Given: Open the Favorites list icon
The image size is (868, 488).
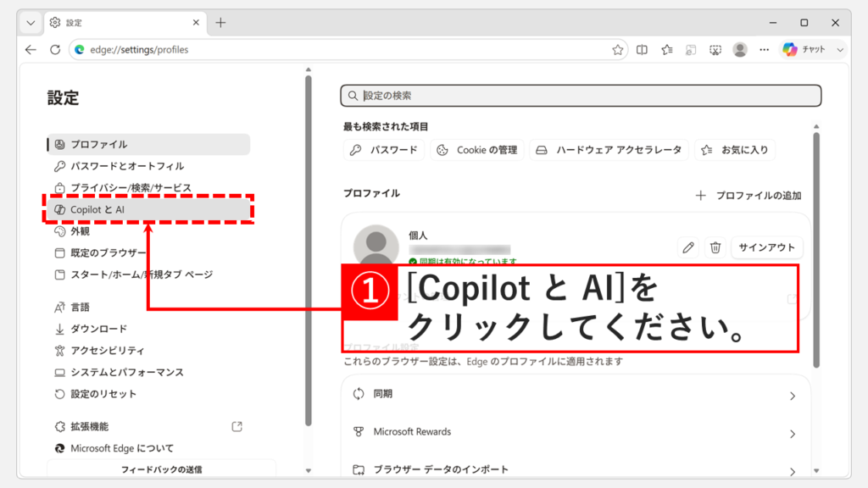Looking at the screenshot, I should (x=667, y=50).
